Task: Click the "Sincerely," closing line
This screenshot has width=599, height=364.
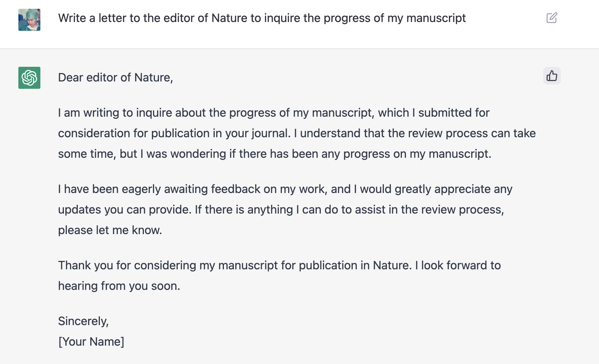Action: click(83, 321)
